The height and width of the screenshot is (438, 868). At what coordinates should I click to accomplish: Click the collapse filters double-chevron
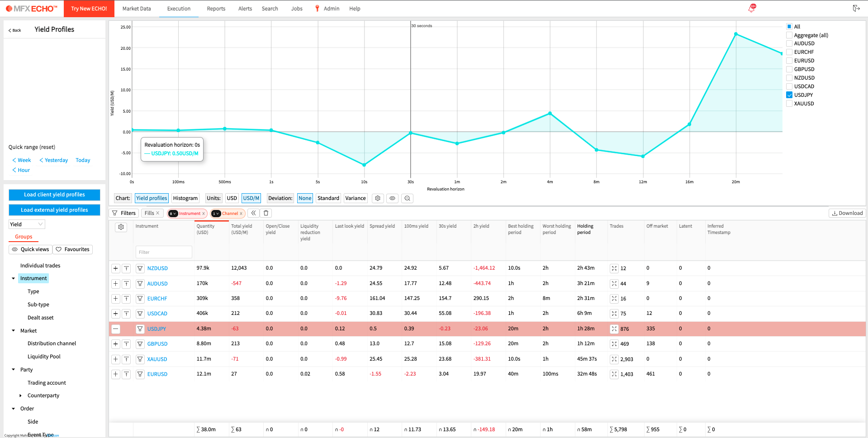253,213
